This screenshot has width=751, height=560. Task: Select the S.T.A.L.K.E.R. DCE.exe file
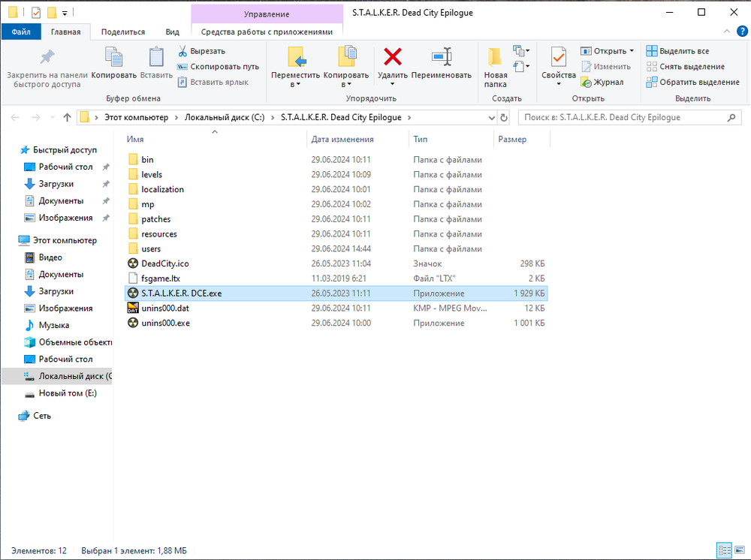pos(181,294)
